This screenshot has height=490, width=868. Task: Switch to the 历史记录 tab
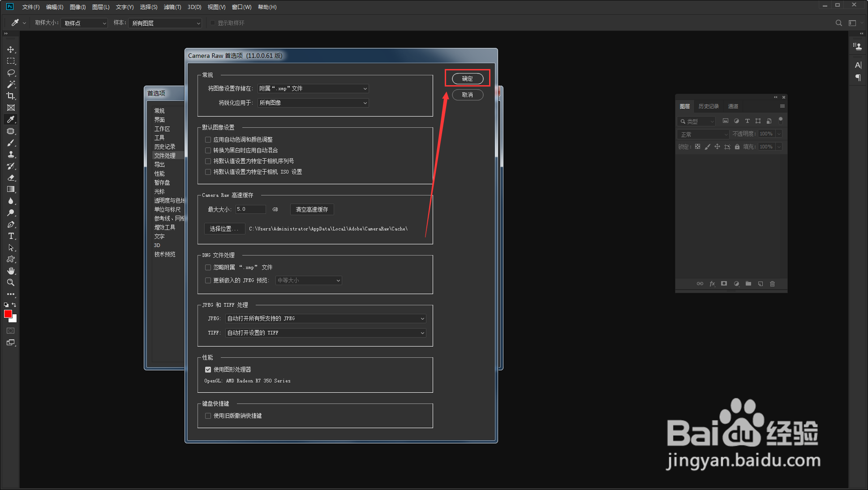click(x=709, y=107)
